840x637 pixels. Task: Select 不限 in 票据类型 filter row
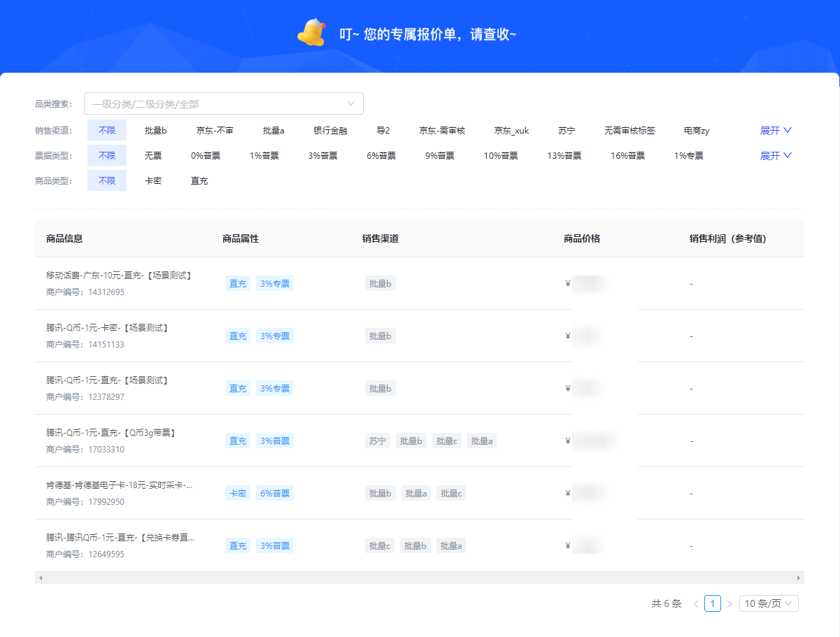point(107,156)
